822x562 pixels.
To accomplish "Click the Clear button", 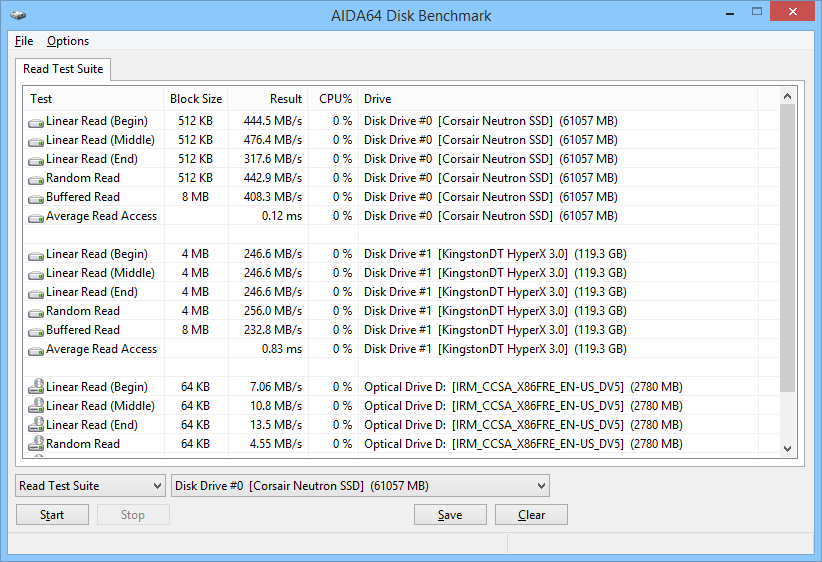I will 531,515.
